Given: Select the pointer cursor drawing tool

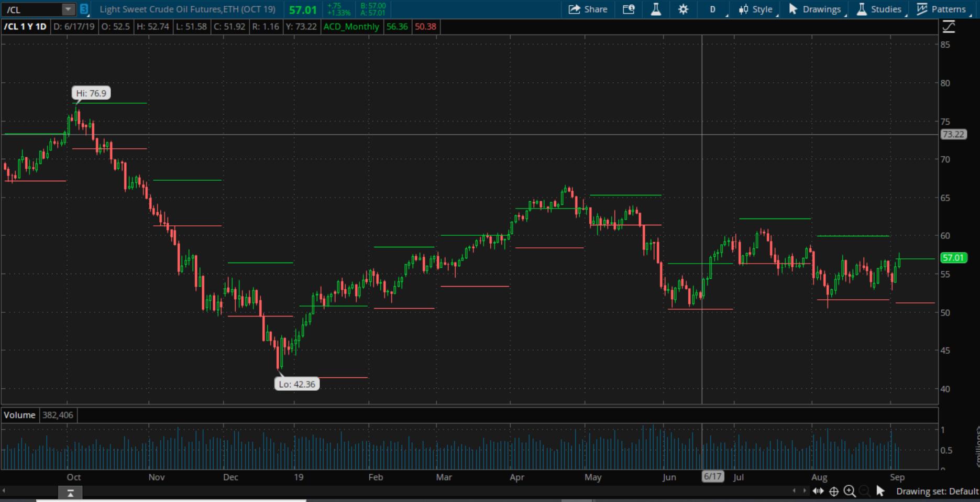Looking at the screenshot, I should point(880,491).
